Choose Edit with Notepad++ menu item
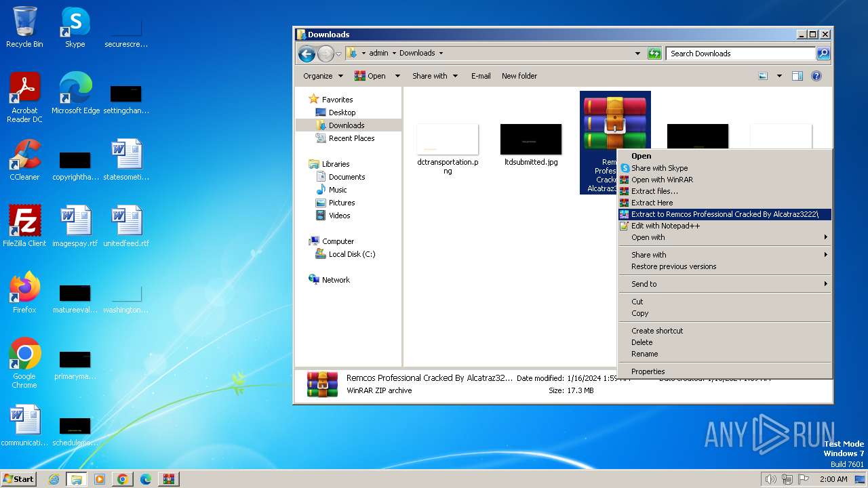 (x=725, y=226)
